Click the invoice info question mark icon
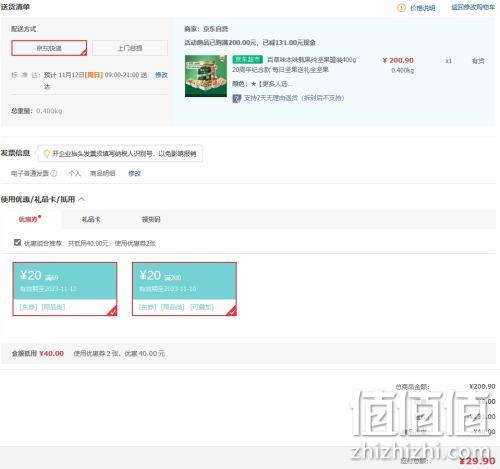 pos(54,173)
